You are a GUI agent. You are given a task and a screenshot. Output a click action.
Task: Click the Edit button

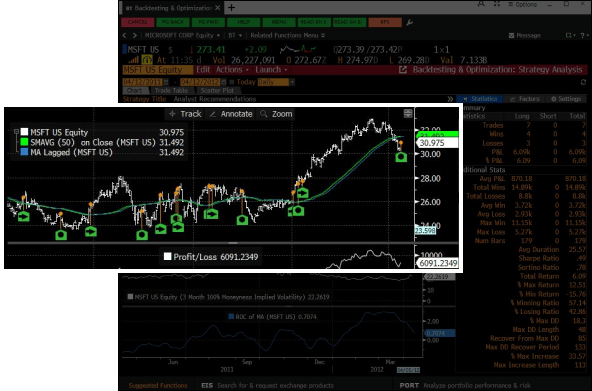(x=203, y=70)
